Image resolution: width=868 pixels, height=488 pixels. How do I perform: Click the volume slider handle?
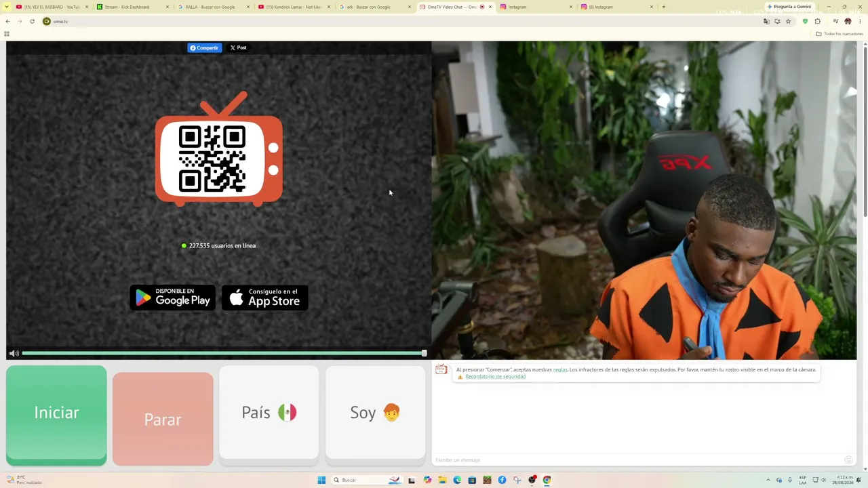click(424, 353)
